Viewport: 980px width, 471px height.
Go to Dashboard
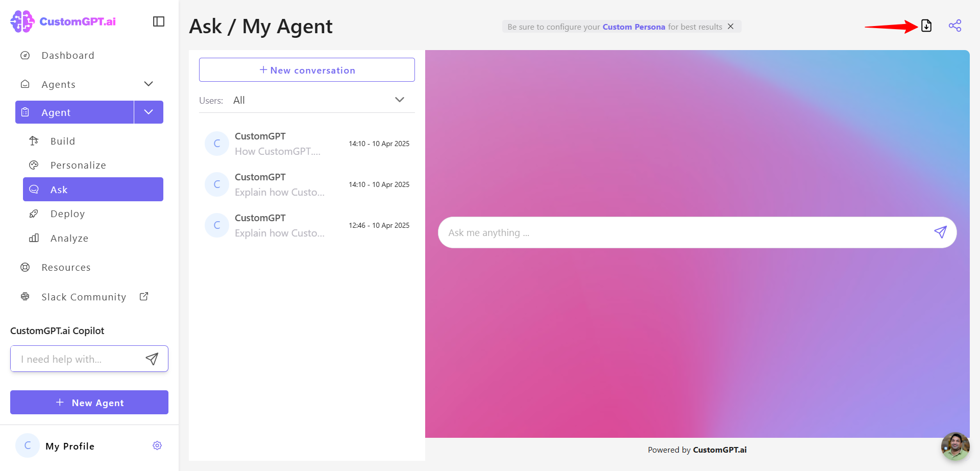(68, 55)
